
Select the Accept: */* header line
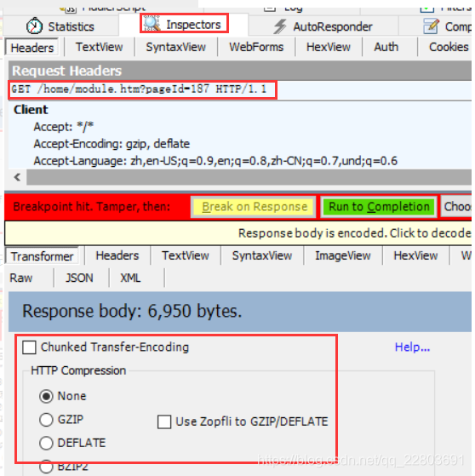pos(63,127)
